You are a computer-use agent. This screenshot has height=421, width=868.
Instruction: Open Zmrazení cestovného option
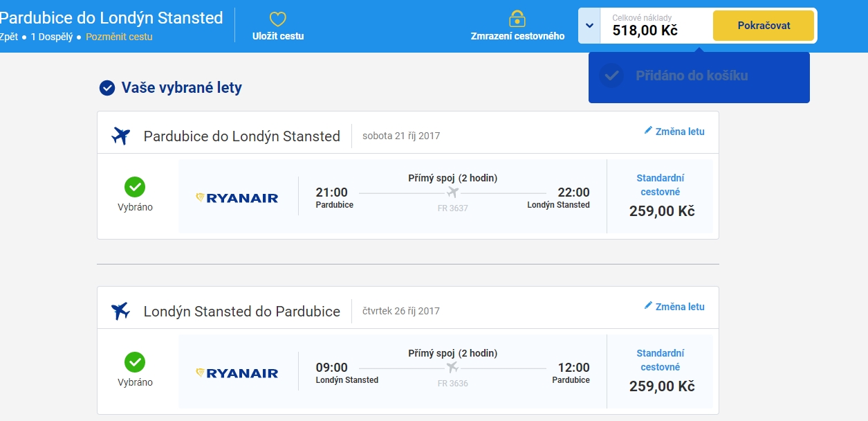(x=517, y=36)
